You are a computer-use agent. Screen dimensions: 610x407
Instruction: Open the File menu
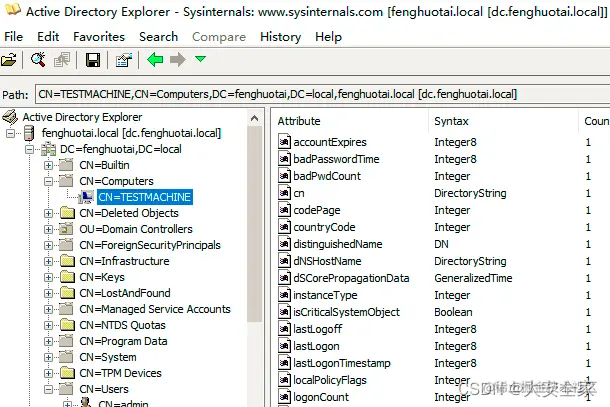[14, 37]
